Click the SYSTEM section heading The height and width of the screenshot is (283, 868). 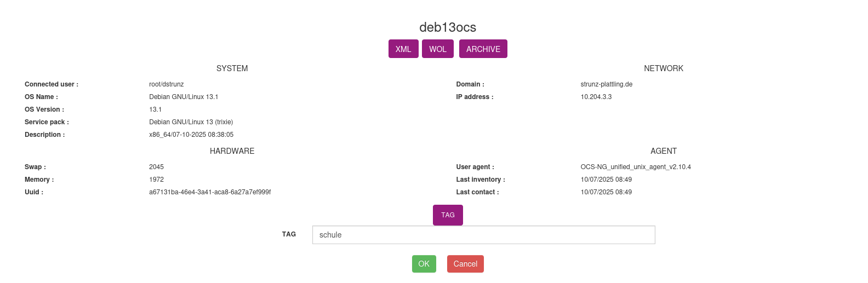point(232,68)
